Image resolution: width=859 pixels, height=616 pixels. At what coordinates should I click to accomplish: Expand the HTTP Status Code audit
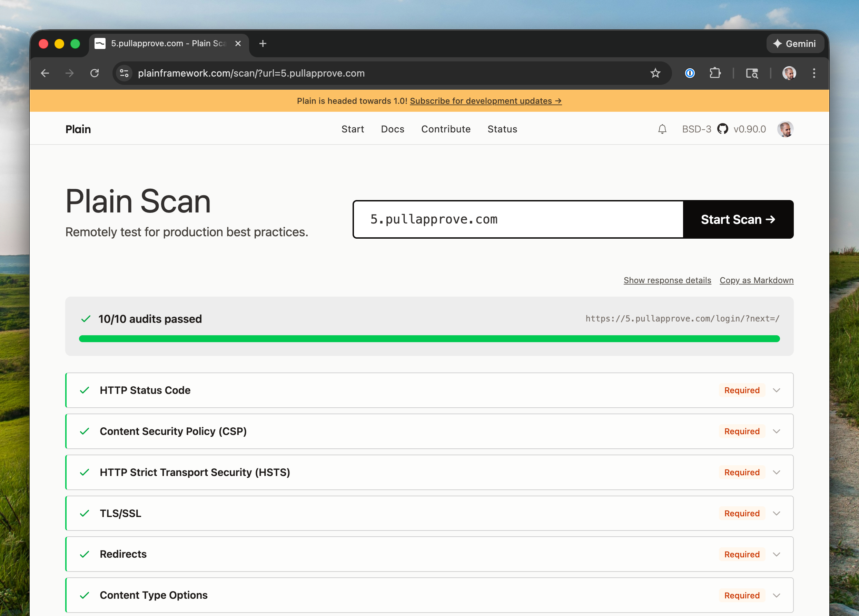click(776, 390)
